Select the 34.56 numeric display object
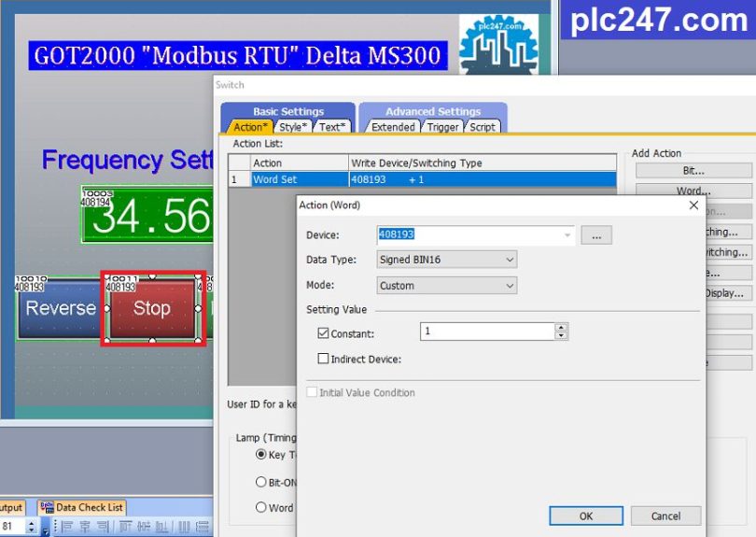This screenshot has width=756, height=537. [148, 215]
